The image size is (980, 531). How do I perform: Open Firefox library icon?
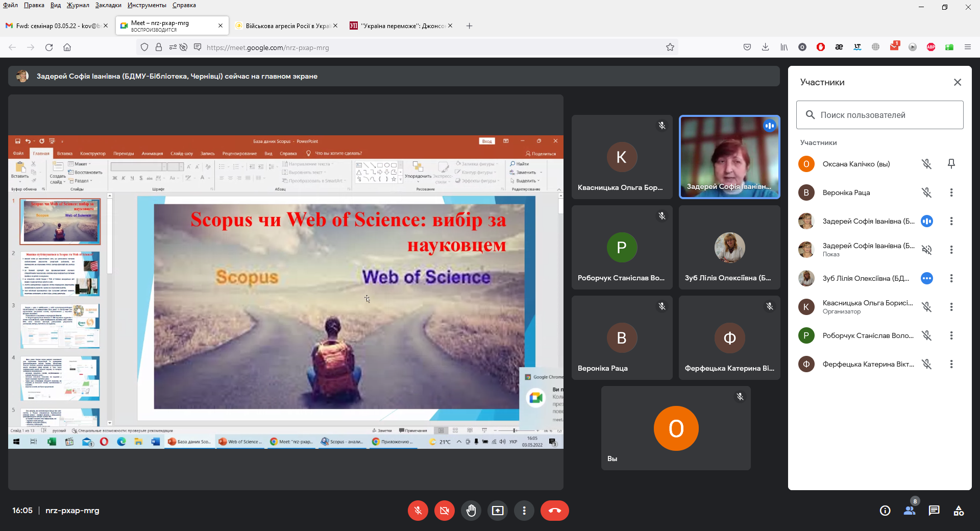click(x=784, y=47)
